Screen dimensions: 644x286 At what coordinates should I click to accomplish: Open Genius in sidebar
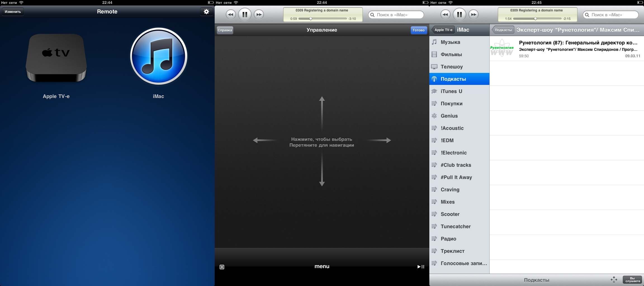pyautogui.click(x=459, y=116)
